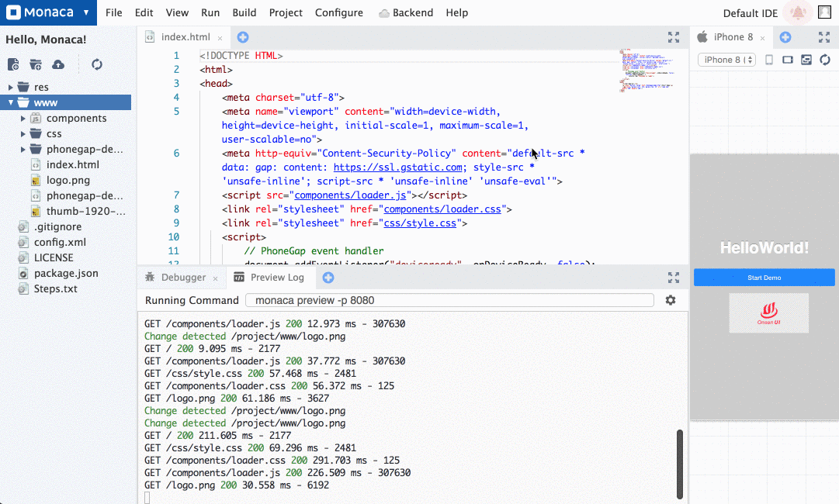This screenshot has width=839, height=504.
Task: Open the LICENSE file
Action: click(x=54, y=257)
